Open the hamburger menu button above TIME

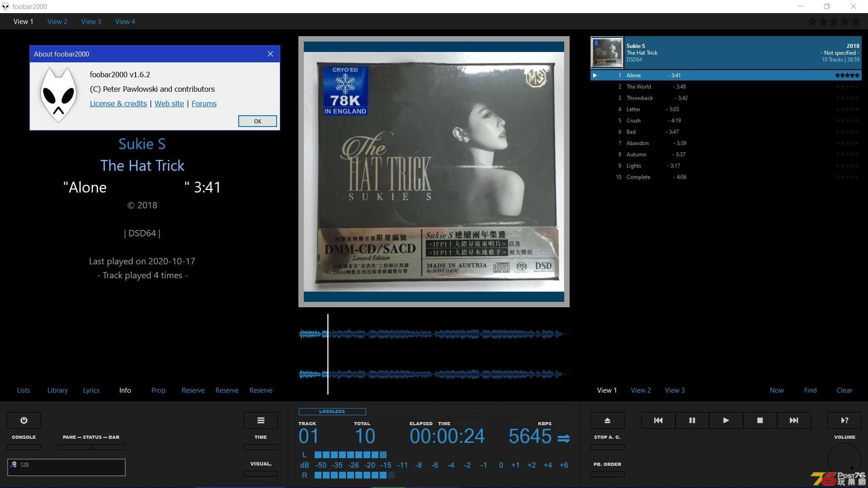click(x=261, y=420)
